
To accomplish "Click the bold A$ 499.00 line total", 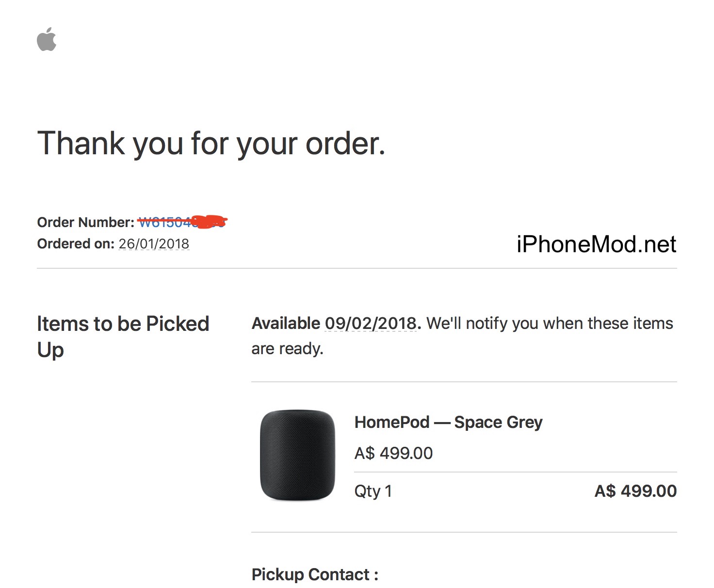I will point(635,491).
